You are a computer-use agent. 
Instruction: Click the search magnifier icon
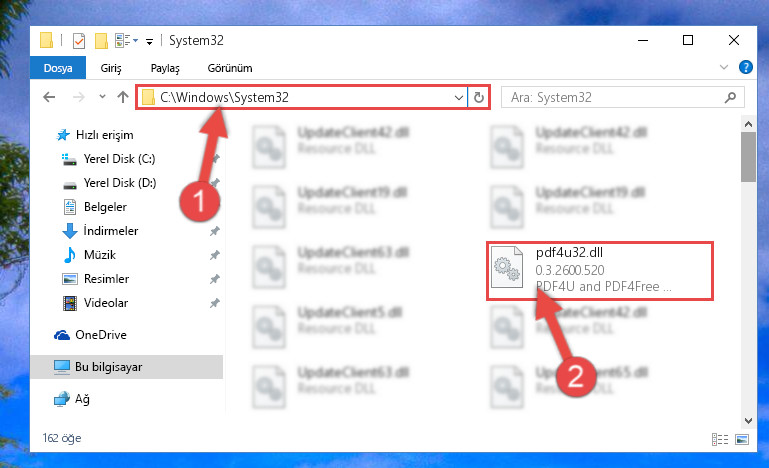[730, 97]
